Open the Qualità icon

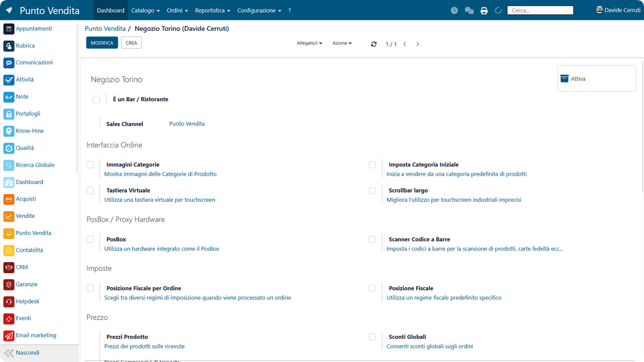pyautogui.click(x=9, y=148)
